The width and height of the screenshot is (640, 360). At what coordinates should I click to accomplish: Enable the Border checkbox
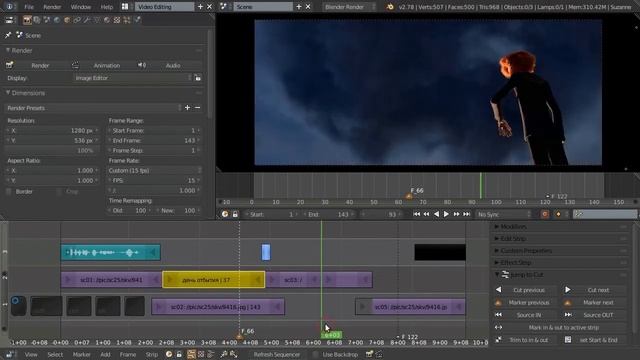[x=9, y=191]
